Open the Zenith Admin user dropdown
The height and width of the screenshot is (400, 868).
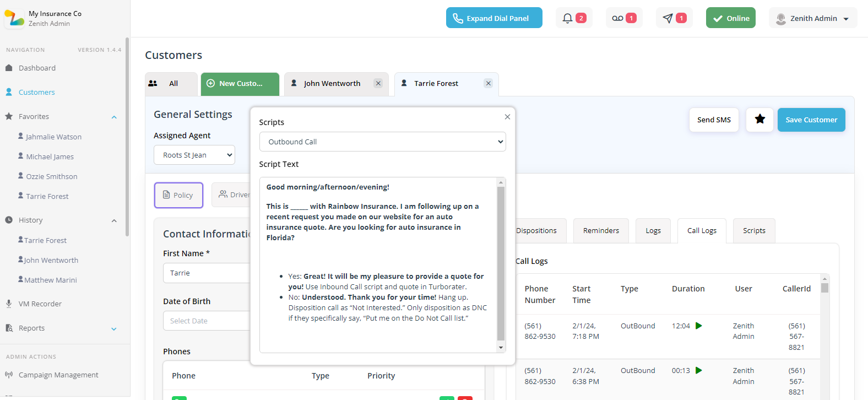click(813, 18)
